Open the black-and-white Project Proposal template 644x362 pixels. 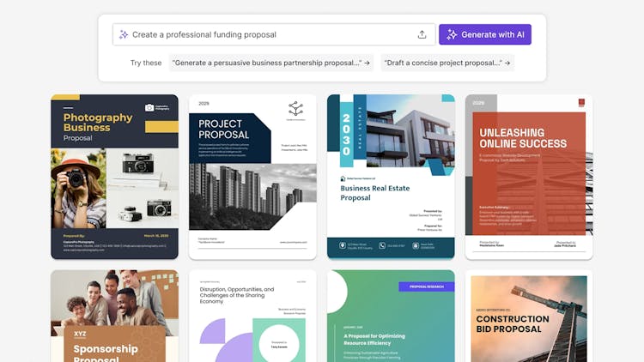coord(252,177)
